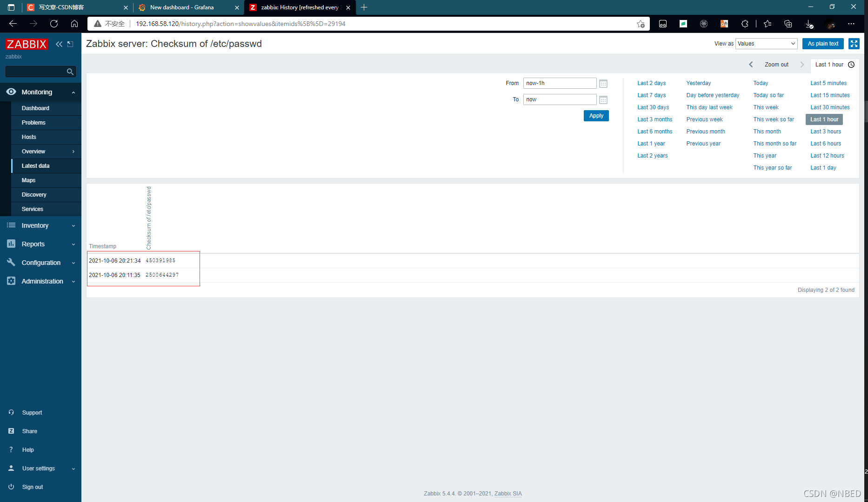Click browser back arrow
Image resolution: width=868 pixels, height=502 pixels.
tap(13, 24)
